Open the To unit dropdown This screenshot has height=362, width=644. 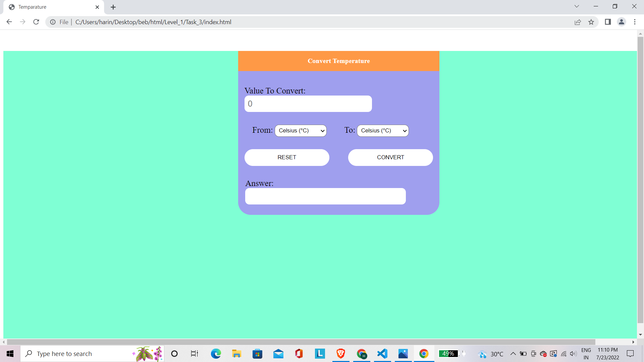coord(382,130)
